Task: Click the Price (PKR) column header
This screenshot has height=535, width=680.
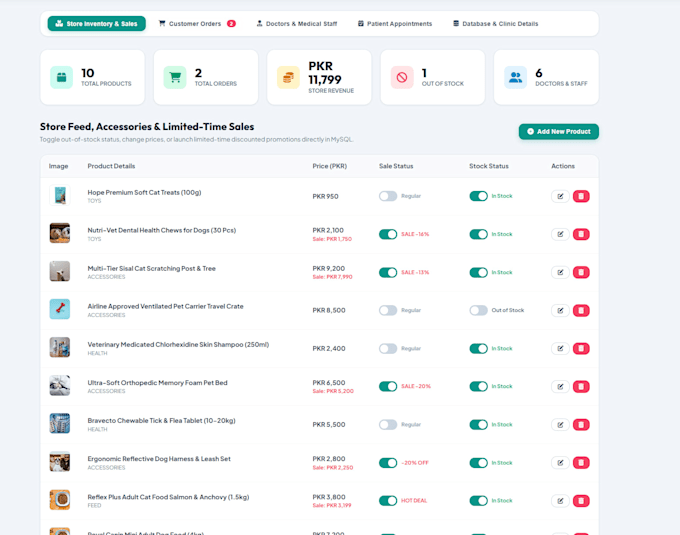Action: point(330,166)
